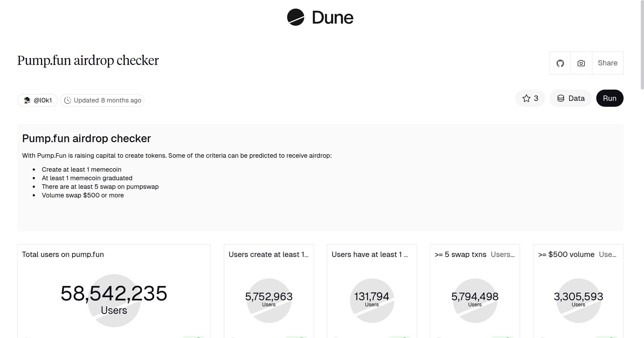Open the GitHub icon in the top toolbar
The width and height of the screenshot is (644, 338).
tap(560, 63)
